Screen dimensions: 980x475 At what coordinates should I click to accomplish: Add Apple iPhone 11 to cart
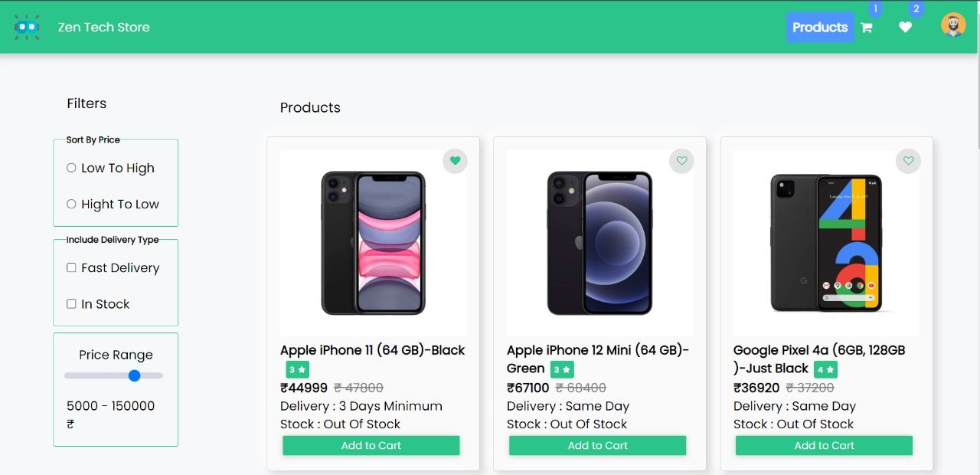tap(371, 446)
